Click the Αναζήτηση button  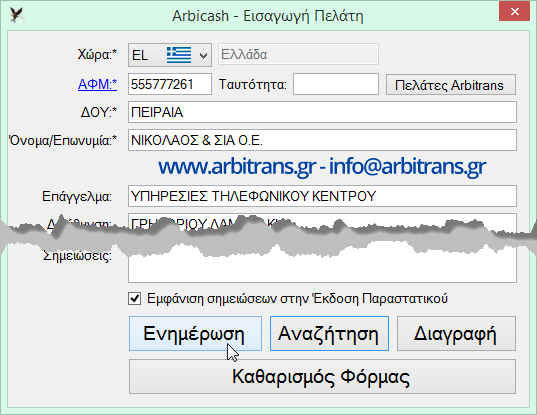tap(329, 334)
